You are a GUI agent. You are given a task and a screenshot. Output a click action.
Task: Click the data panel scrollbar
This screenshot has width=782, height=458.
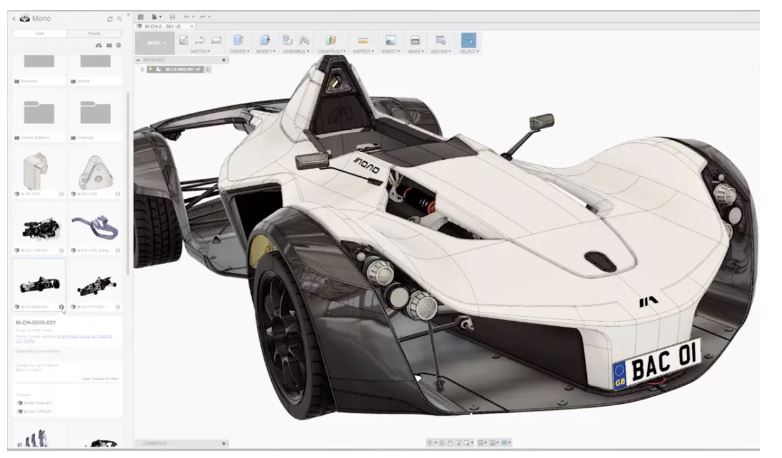(128, 182)
